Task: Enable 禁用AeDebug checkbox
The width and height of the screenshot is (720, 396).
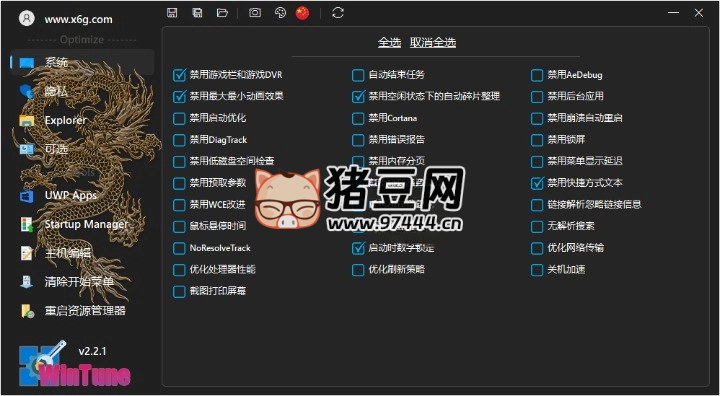Action: (537, 75)
